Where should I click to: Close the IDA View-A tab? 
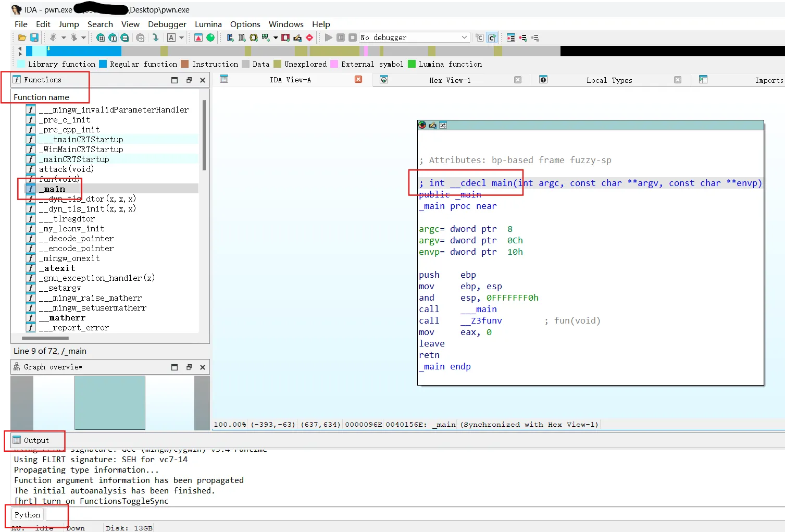click(x=358, y=80)
